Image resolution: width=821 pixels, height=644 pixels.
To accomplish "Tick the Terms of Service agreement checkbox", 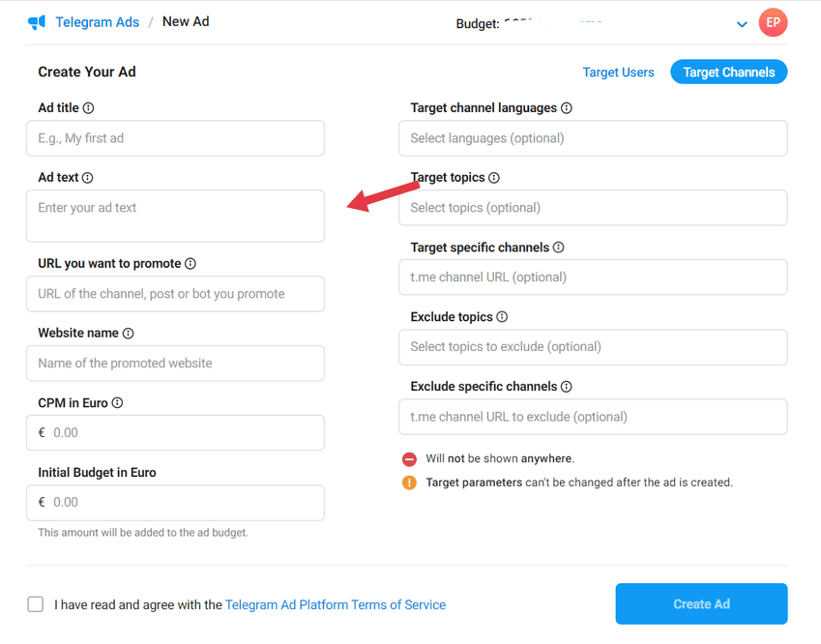I will coord(36,604).
